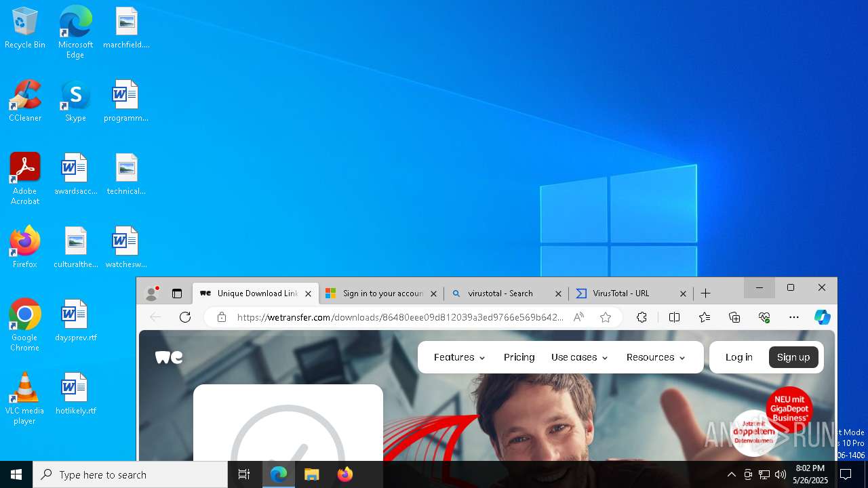Click the taskbar search box
Viewport: 868px width, 488px height.
[130, 474]
